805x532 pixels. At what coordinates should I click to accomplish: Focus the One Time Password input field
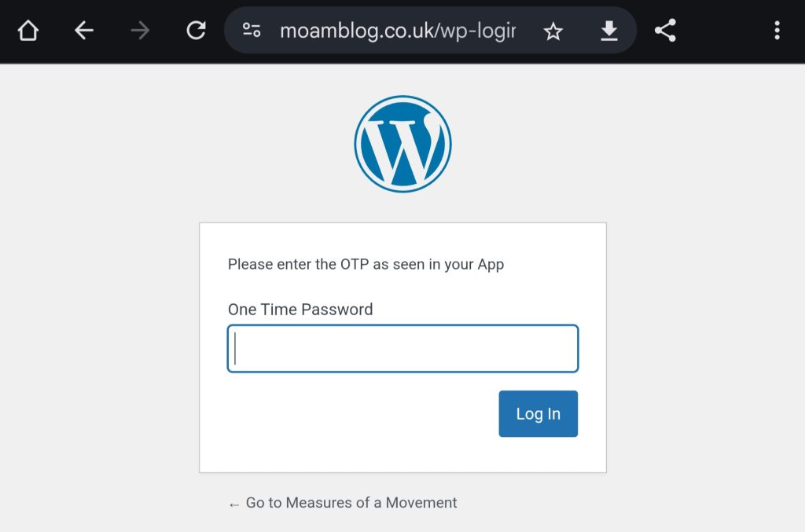click(x=402, y=349)
